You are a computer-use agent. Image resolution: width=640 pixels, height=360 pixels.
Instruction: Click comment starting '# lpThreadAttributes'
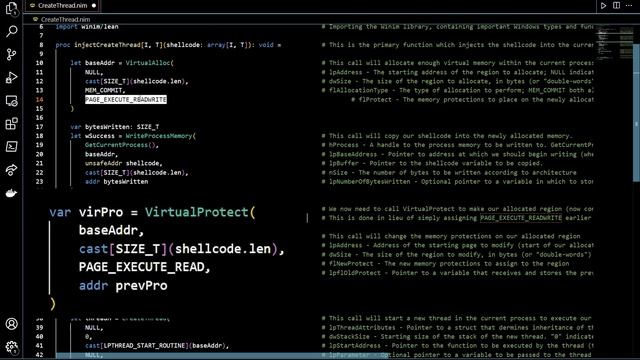458,327
